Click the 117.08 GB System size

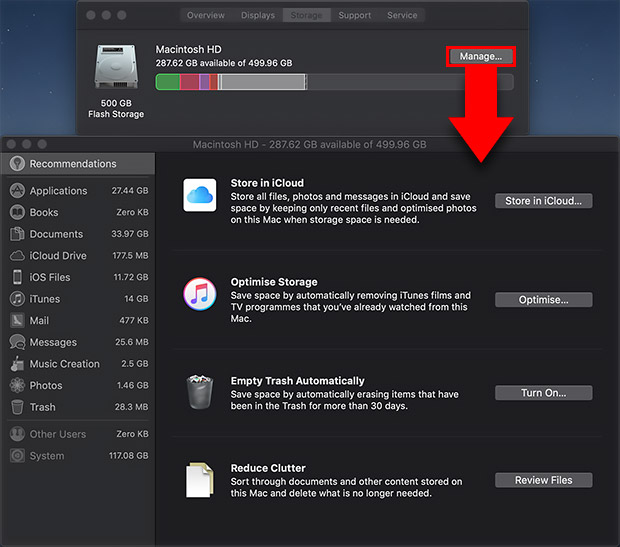coord(129,456)
